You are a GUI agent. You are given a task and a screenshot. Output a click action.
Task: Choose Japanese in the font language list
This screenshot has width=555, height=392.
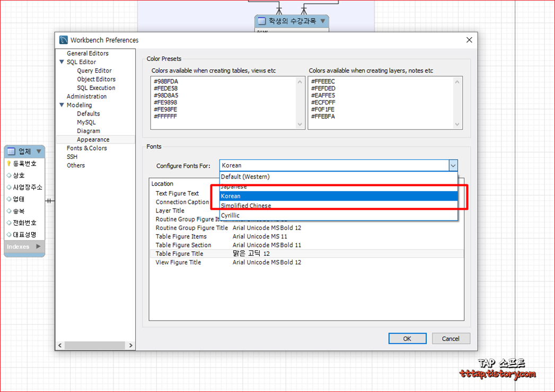click(339, 186)
